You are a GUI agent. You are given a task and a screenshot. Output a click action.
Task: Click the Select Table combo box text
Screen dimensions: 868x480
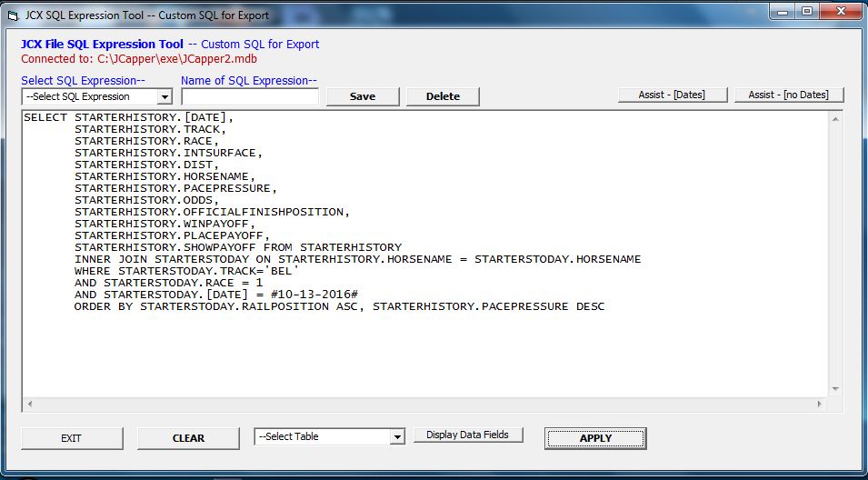tap(321, 437)
